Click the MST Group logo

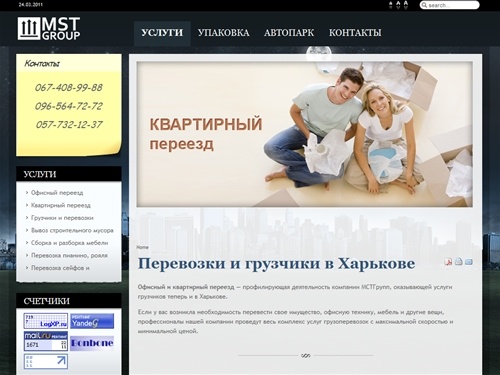click(x=49, y=29)
